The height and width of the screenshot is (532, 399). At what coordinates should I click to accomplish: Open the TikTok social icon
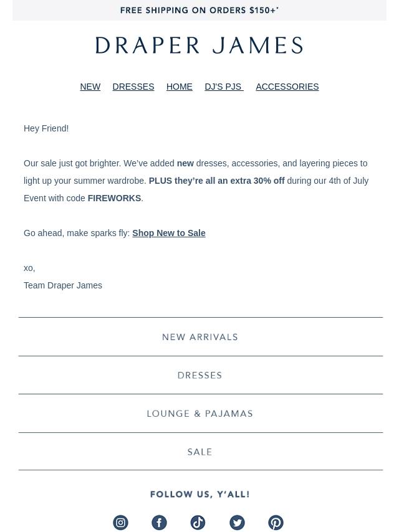(198, 523)
